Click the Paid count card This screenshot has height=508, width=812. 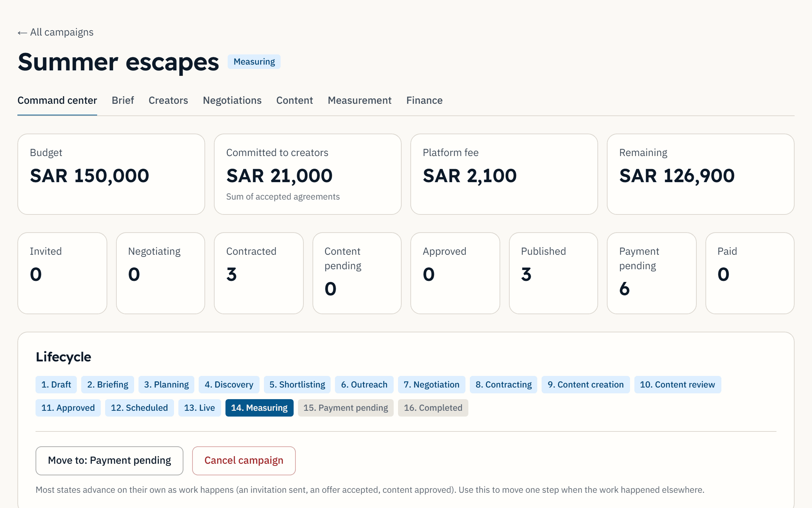tap(750, 273)
